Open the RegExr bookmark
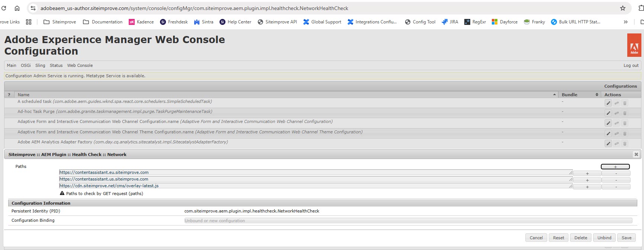644x250 pixels. (x=475, y=22)
